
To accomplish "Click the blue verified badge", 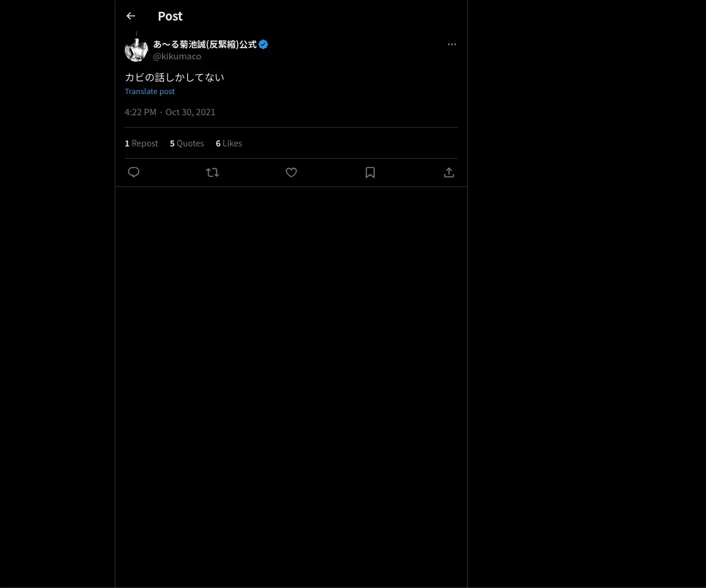I will pos(264,45).
